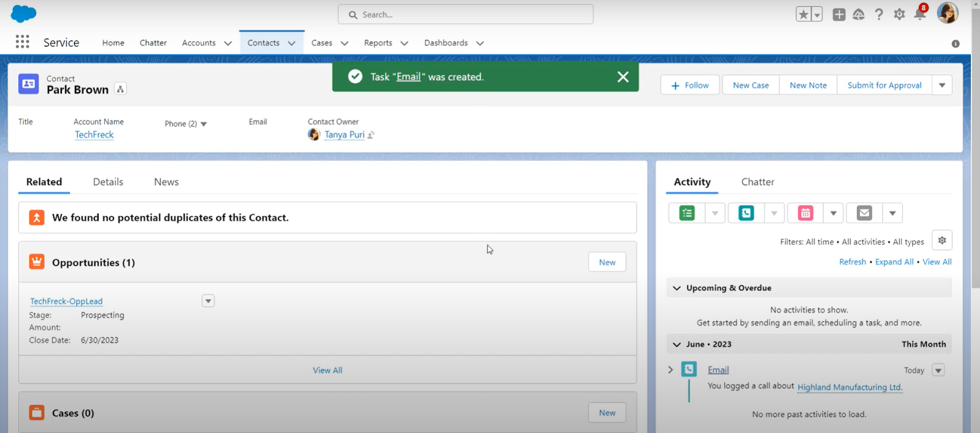Screen dimensions: 980x433
Task: Open the TechFreck-OppLead row actions dropdown
Action: pos(208,301)
